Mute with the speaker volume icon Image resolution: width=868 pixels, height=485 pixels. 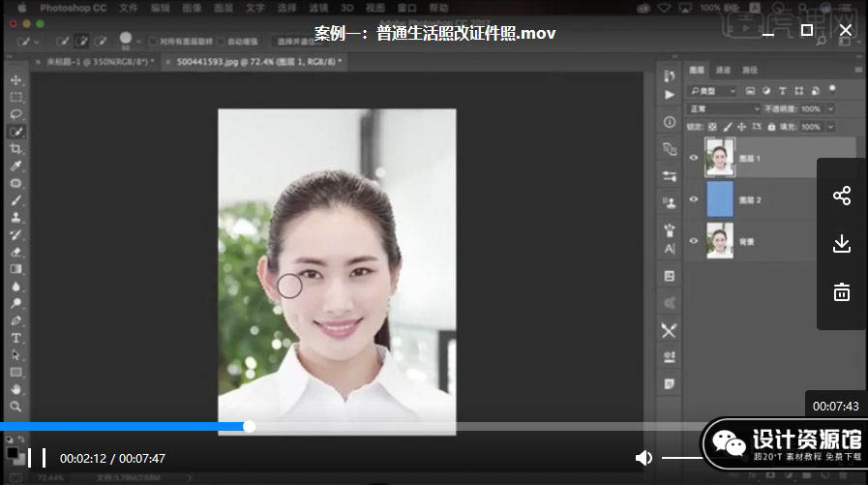coord(644,458)
